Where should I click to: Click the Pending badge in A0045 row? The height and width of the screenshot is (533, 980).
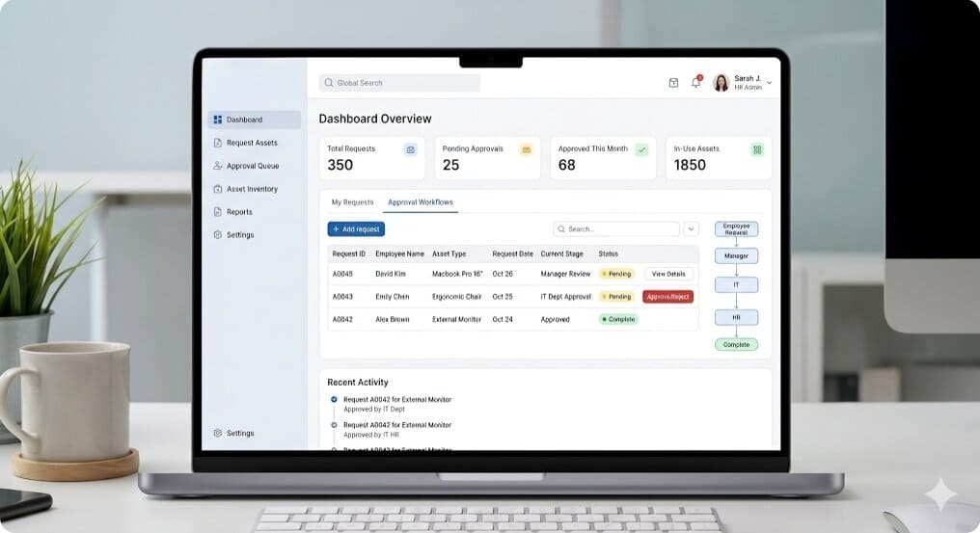pyautogui.click(x=616, y=274)
